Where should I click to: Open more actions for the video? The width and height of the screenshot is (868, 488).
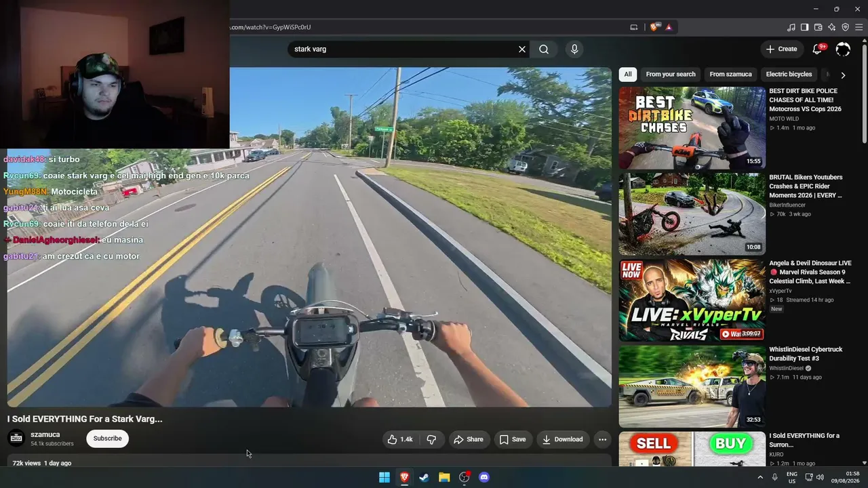602,439
